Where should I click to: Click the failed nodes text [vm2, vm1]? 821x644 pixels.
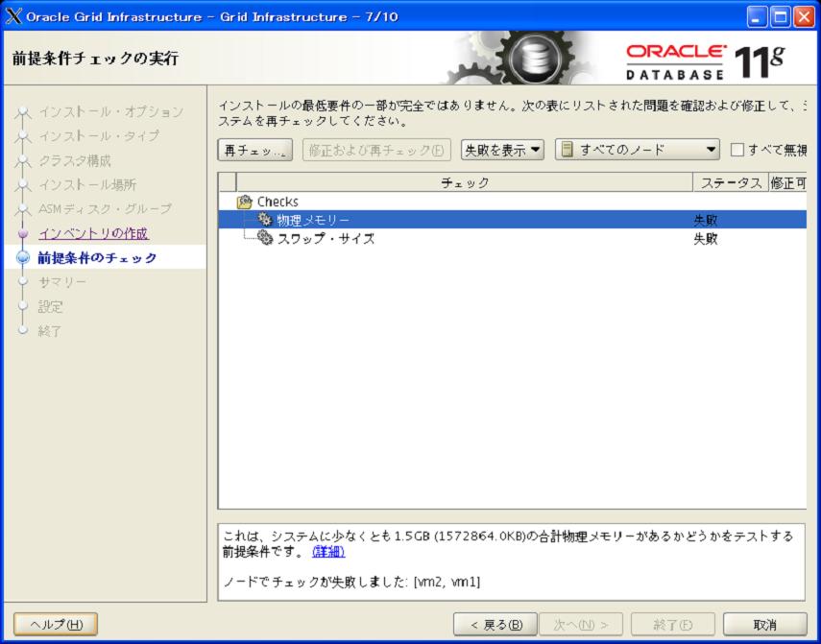(447, 582)
